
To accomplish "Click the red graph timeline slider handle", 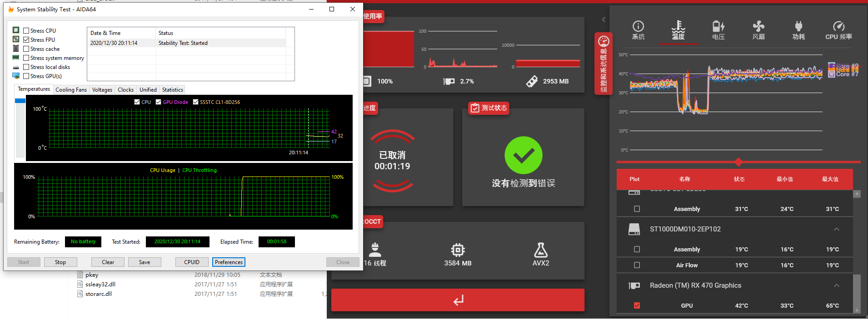I will (738, 162).
